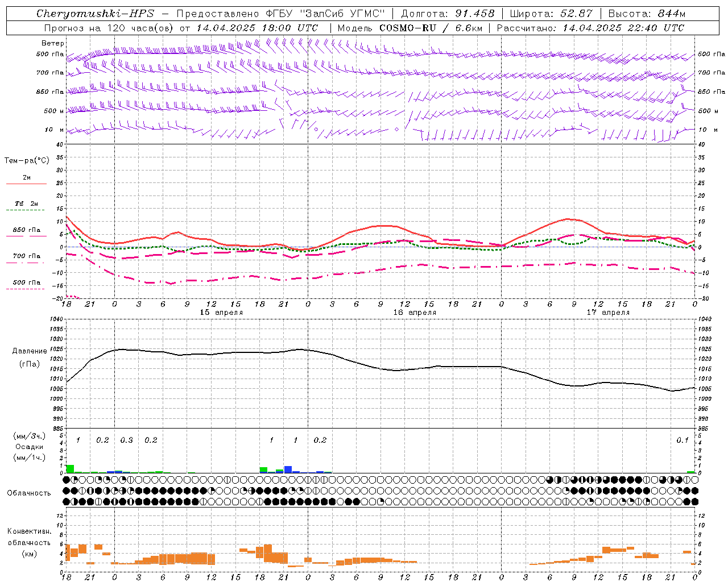Click the tall green precipitation bar at forecast start
The width and height of the screenshot is (728, 582).
pyautogui.click(x=70, y=469)
